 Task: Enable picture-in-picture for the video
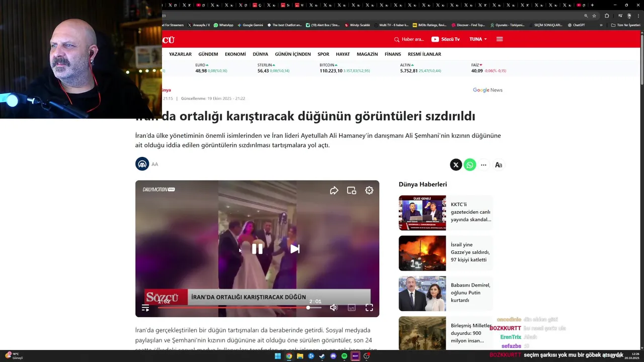[352, 191]
